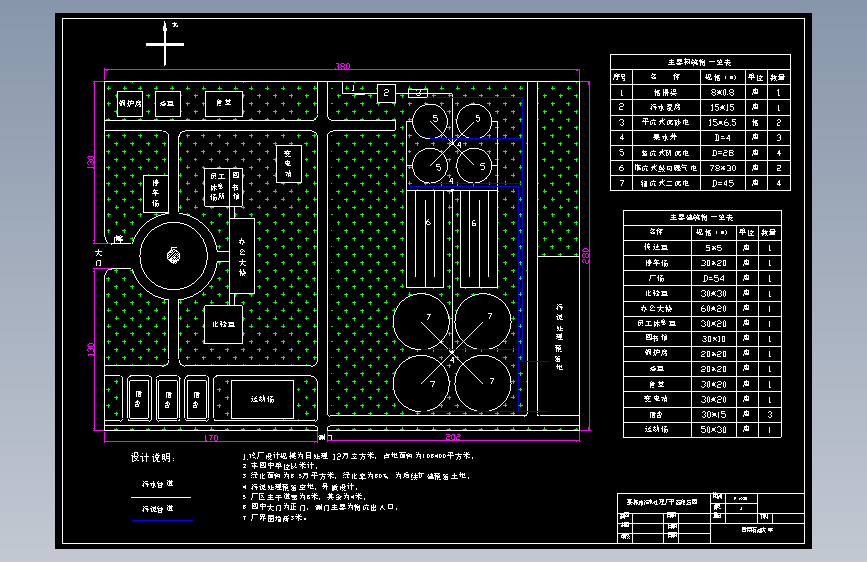
Task: Click the drawing title cell in the title block
Action: [662, 502]
